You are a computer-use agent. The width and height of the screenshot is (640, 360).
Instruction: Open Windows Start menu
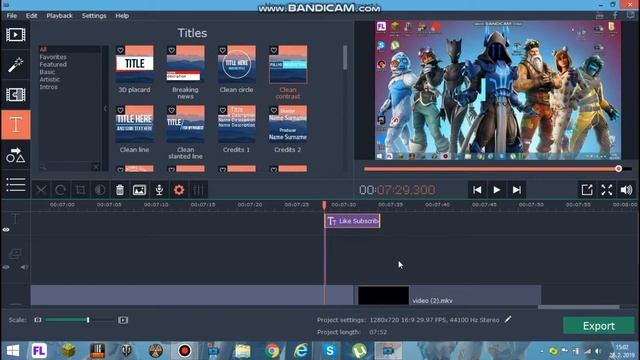pos(13,351)
